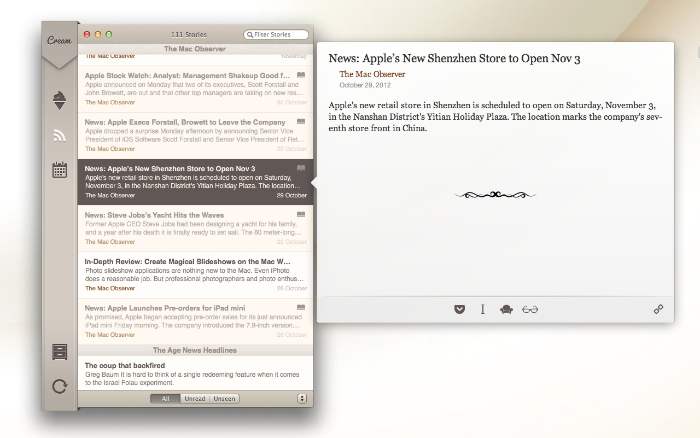Click The Mac Observer source link in article
700x438 pixels.
coord(372,74)
